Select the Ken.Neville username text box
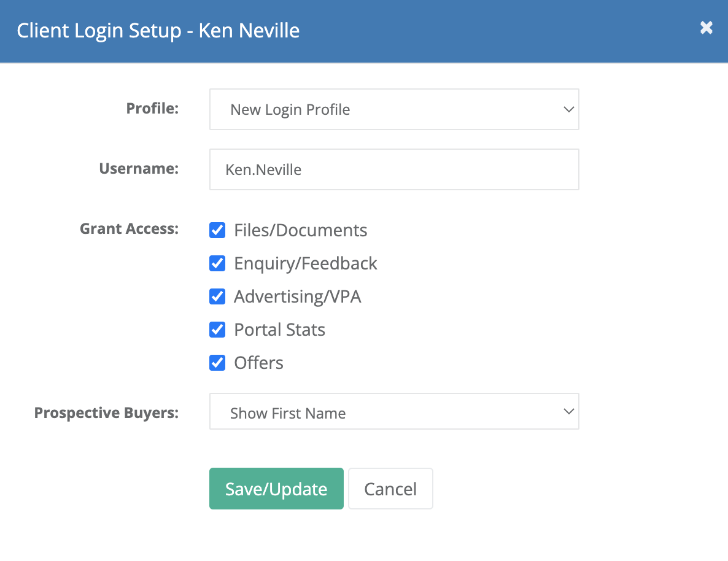 click(x=394, y=169)
